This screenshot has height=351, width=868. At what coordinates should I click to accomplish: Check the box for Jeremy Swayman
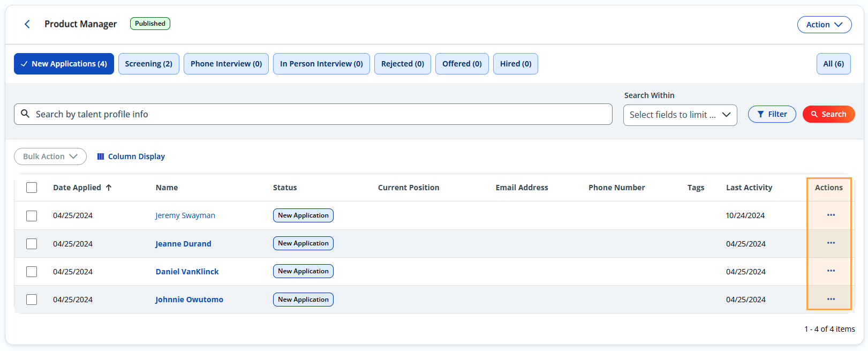(32, 215)
